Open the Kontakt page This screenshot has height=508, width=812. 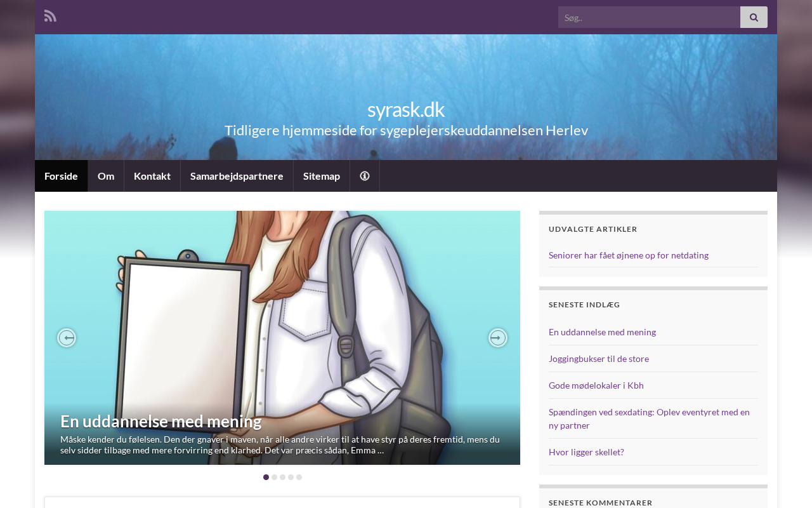[152, 176]
